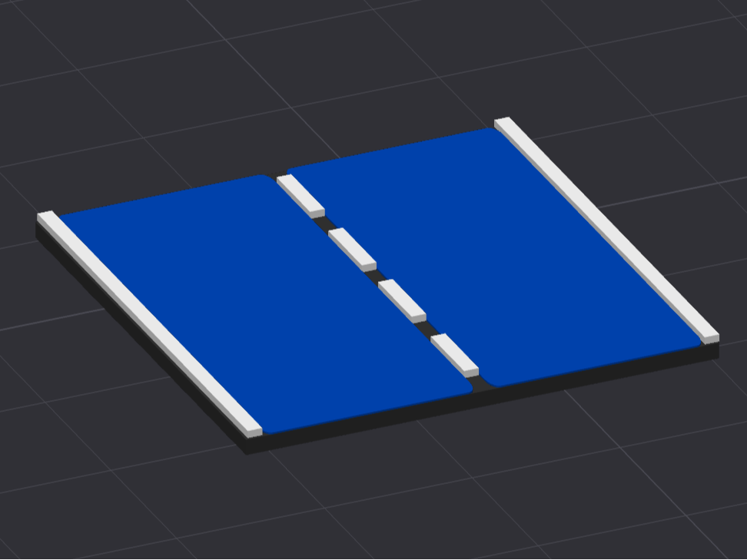
Task: Click the far end of the right white rail
Action: point(503,123)
